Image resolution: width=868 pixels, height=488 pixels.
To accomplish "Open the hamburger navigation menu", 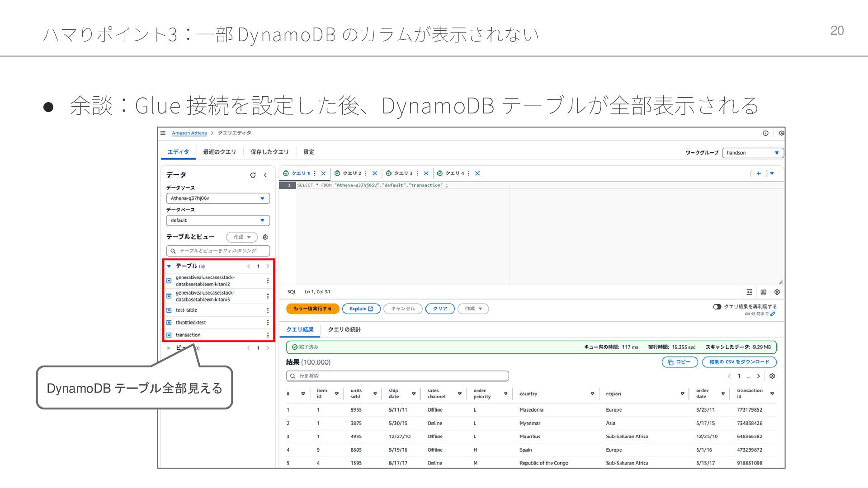I will pos(163,133).
